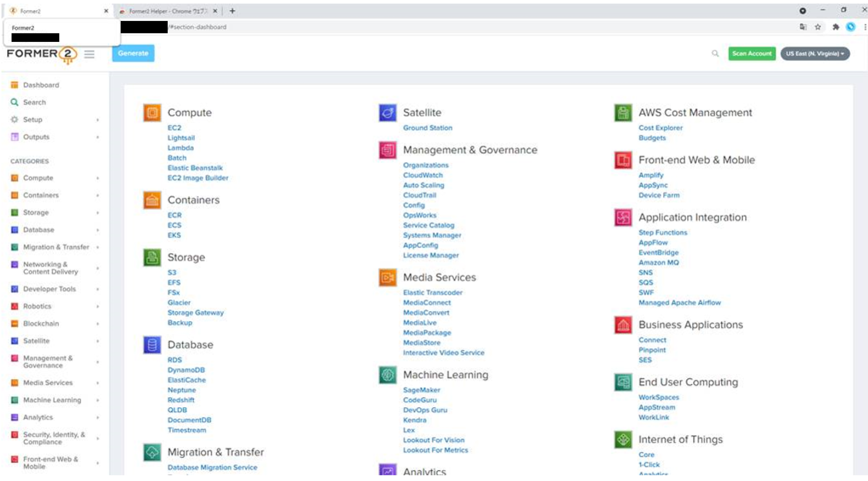868x481 pixels.
Task: Click the magnifier search icon in header
Action: pos(715,54)
